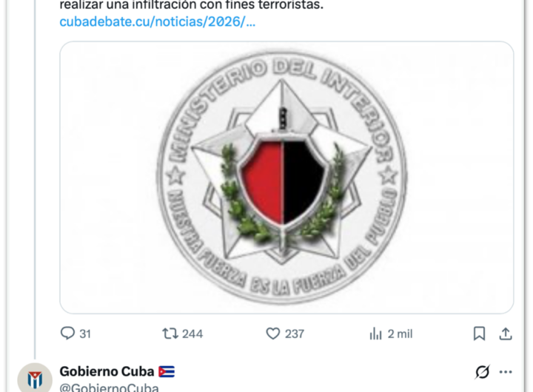The width and height of the screenshot is (533, 392).
Task: Click the 2 mil views count
Action: 400,334
